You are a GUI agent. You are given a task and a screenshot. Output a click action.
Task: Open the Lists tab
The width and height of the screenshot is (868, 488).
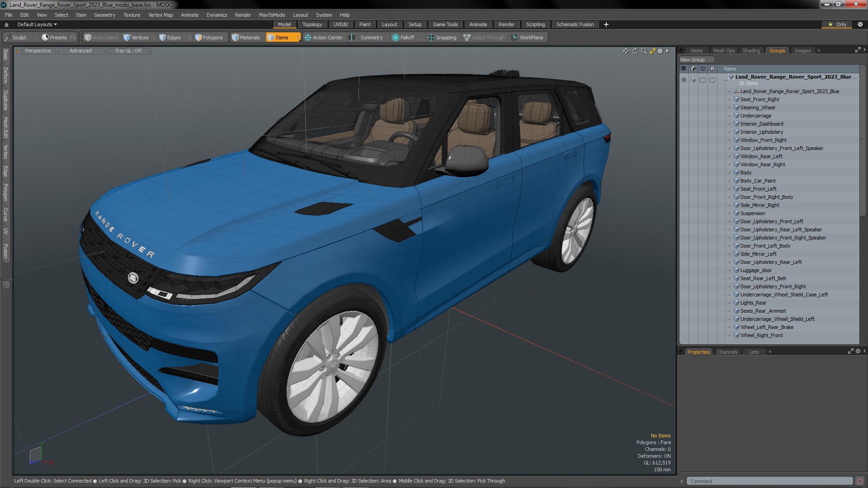pos(754,352)
